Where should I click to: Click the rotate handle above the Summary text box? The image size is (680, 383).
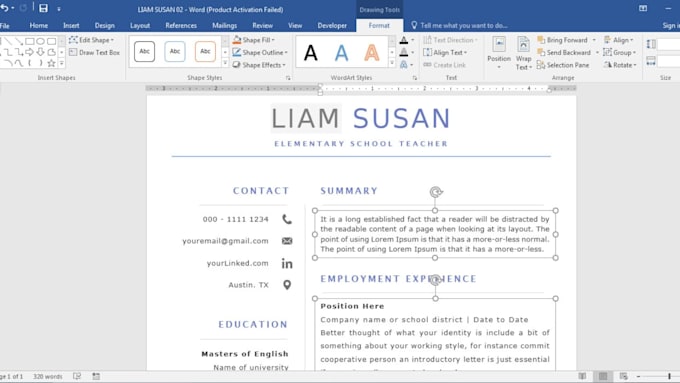[x=436, y=192]
